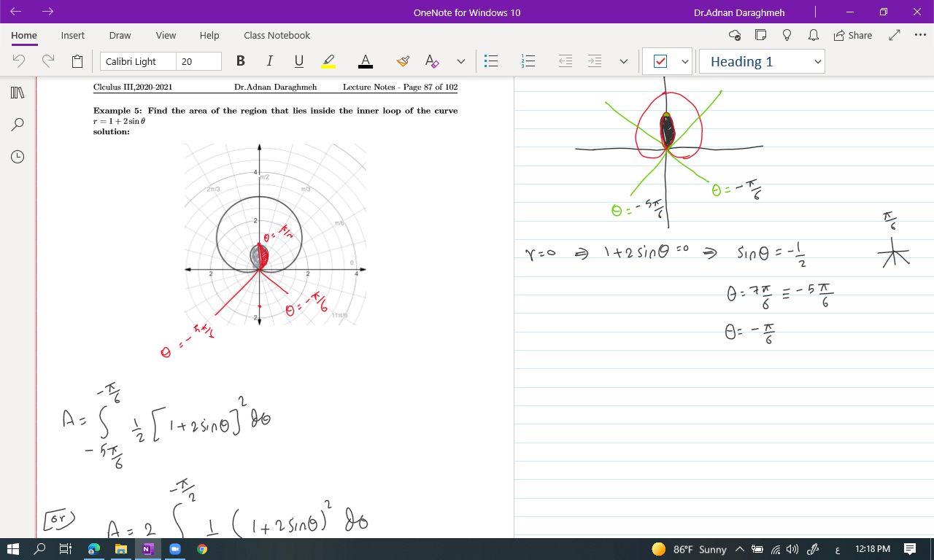Undo the last action

coord(19,61)
